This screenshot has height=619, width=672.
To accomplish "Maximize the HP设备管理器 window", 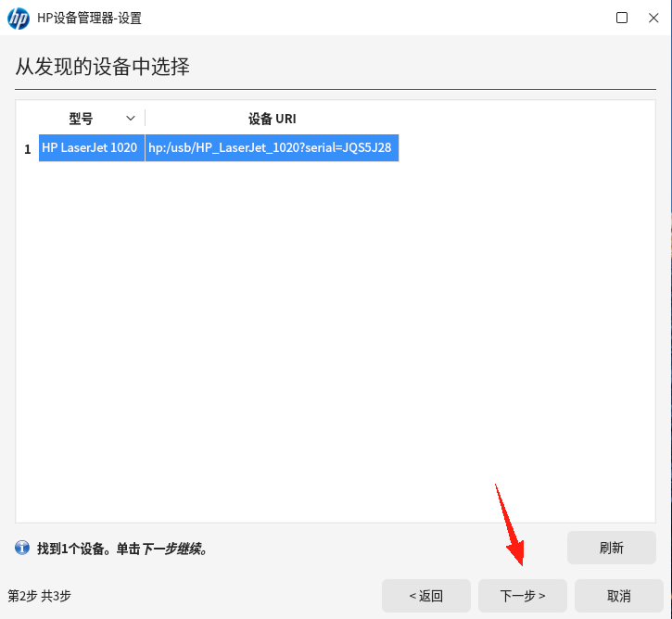I will pos(621,18).
